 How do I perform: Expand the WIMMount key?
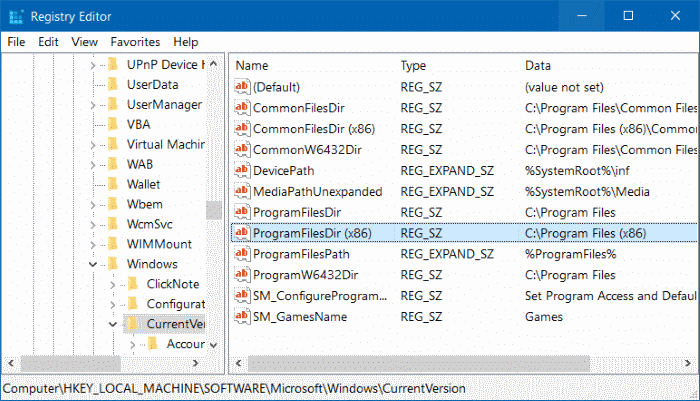(93, 245)
